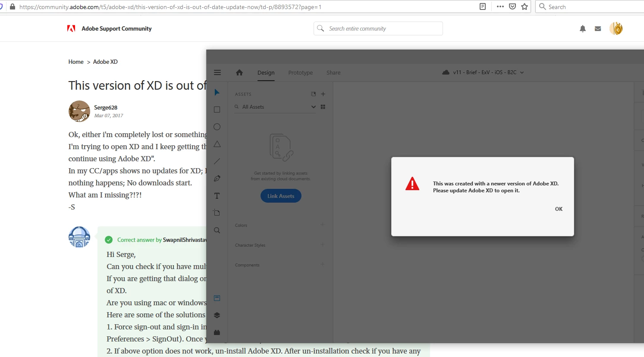644x357 pixels.
Task: Go to Home breadcrumb link
Action: click(x=76, y=62)
